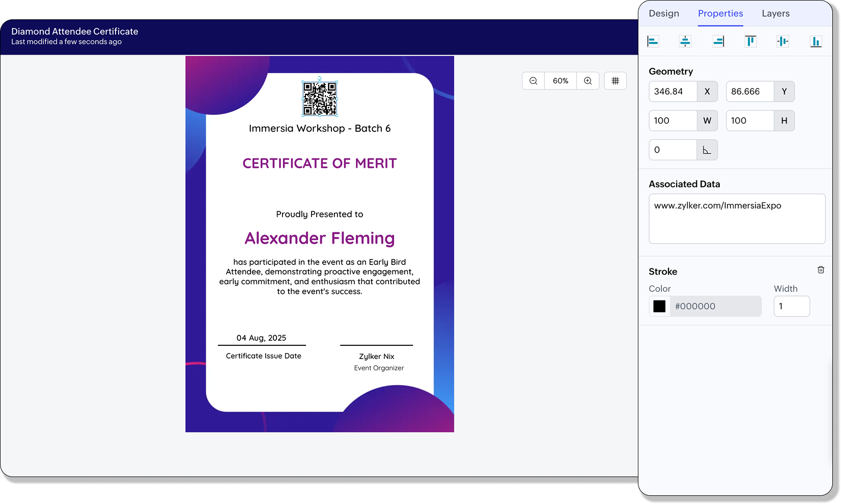The width and height of the screenshot is (841, 504).
Task: Click the X position input field
Action: point(672,92)
